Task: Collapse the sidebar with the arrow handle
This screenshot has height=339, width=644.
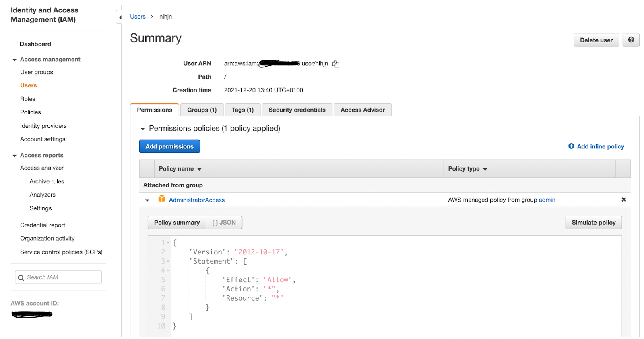Action: click(120, 17)
